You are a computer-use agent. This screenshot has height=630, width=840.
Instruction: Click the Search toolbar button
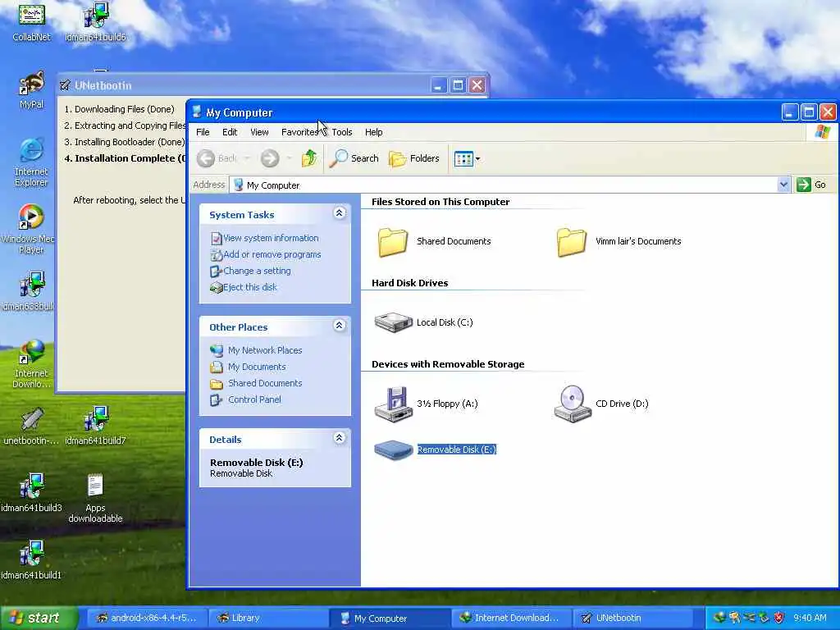[x=354, y=158]
